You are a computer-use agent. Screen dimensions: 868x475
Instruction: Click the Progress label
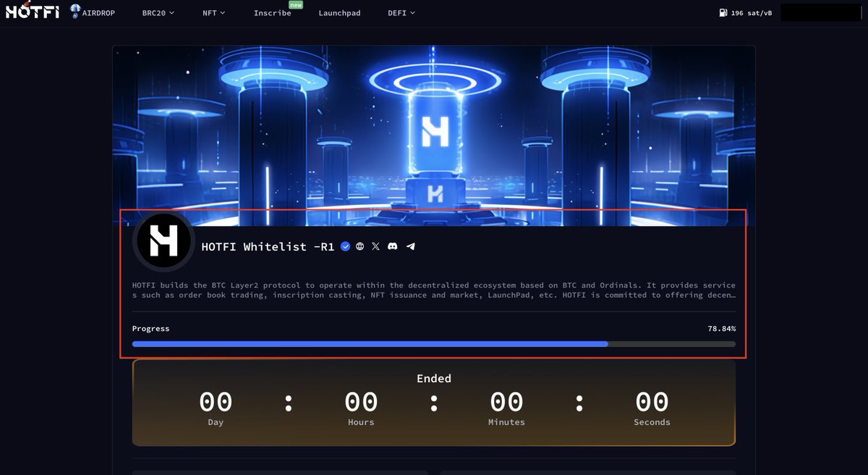click(x=150, y=329)
